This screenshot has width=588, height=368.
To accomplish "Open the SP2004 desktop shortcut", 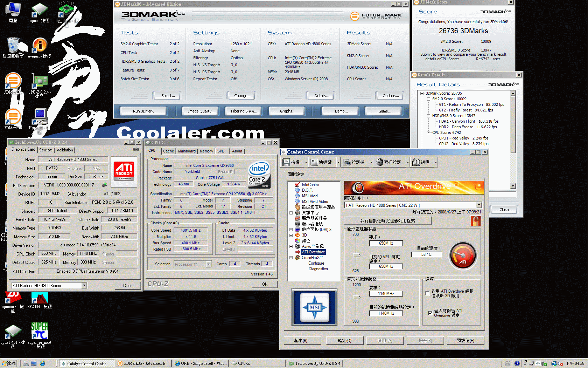I will click(x=40, y=300).
